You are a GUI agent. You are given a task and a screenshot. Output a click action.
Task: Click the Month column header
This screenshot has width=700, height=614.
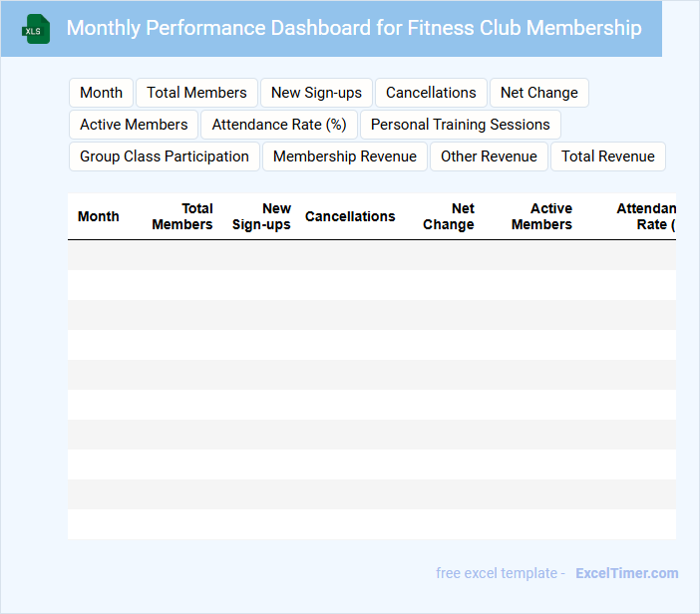coord(98,216)
